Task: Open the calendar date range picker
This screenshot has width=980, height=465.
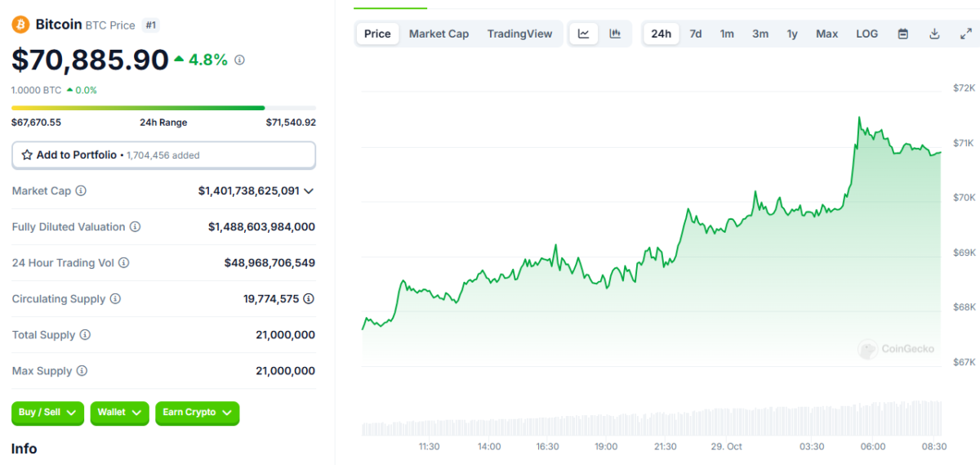Action: tap(903, 34)
